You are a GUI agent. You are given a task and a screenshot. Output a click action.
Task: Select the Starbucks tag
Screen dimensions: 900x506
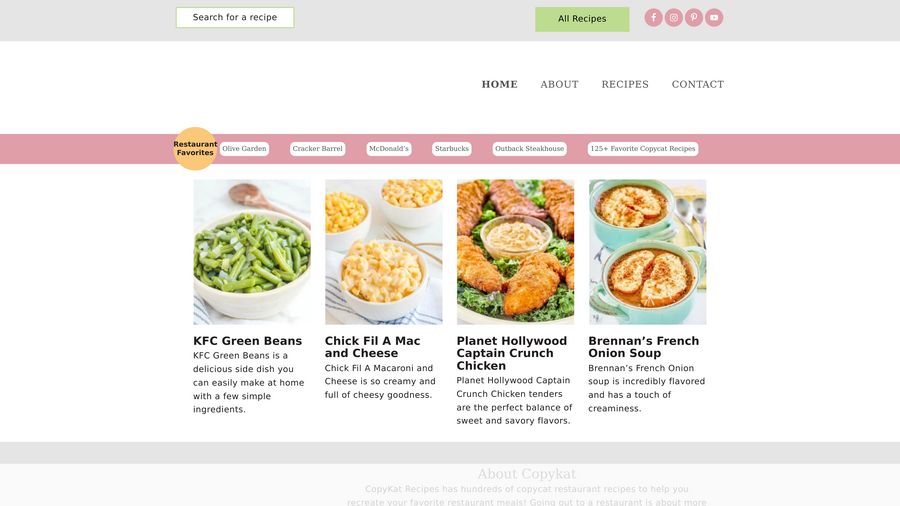(x=452, y=149)
